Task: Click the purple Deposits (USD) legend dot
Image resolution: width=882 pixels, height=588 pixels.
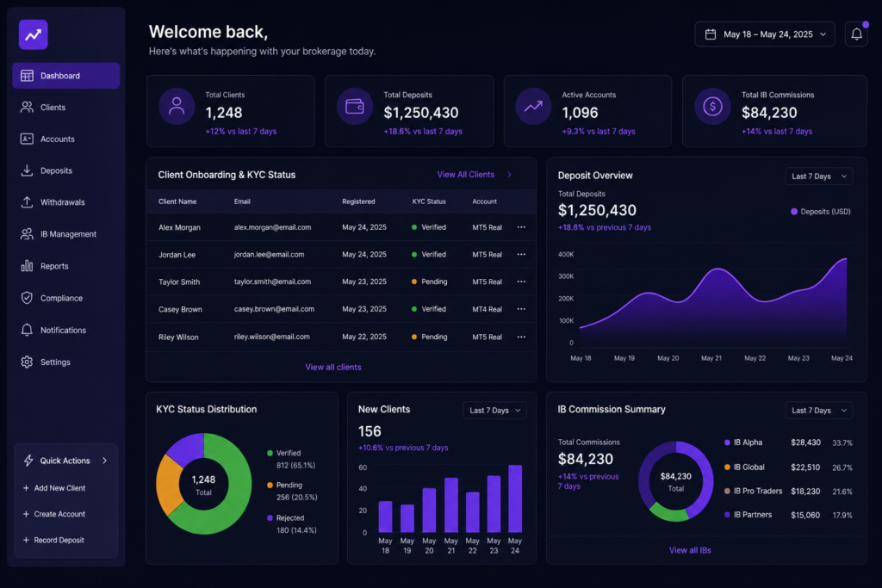Action: tap(794, 212)
